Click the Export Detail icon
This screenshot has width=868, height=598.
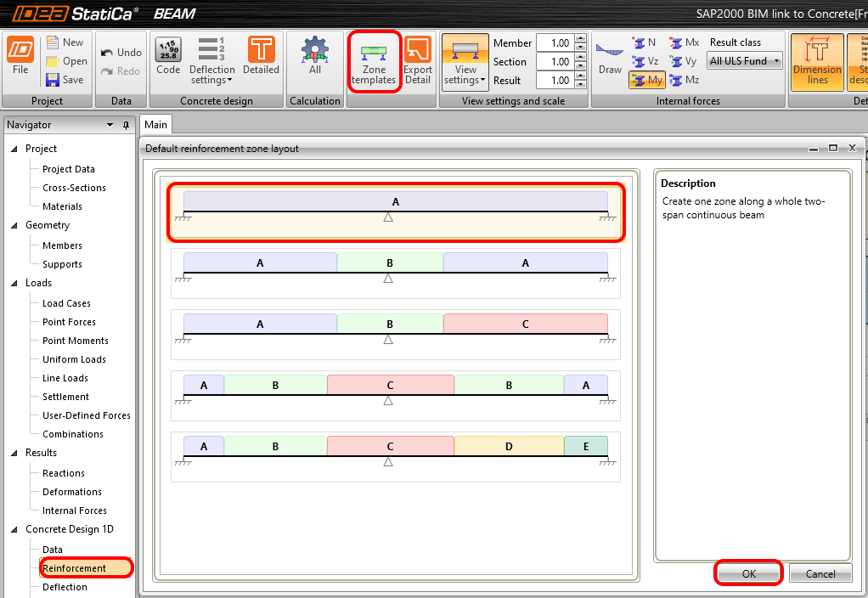417,59
